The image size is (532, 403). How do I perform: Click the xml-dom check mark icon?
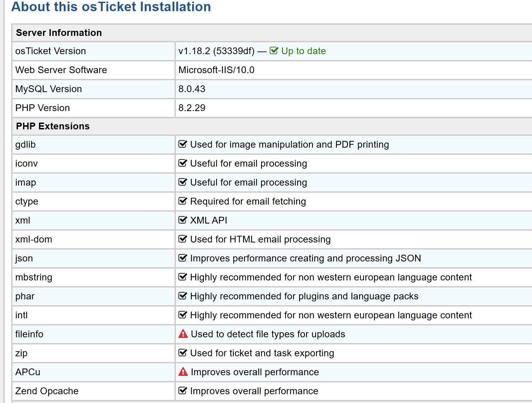(x=183, y=239)
